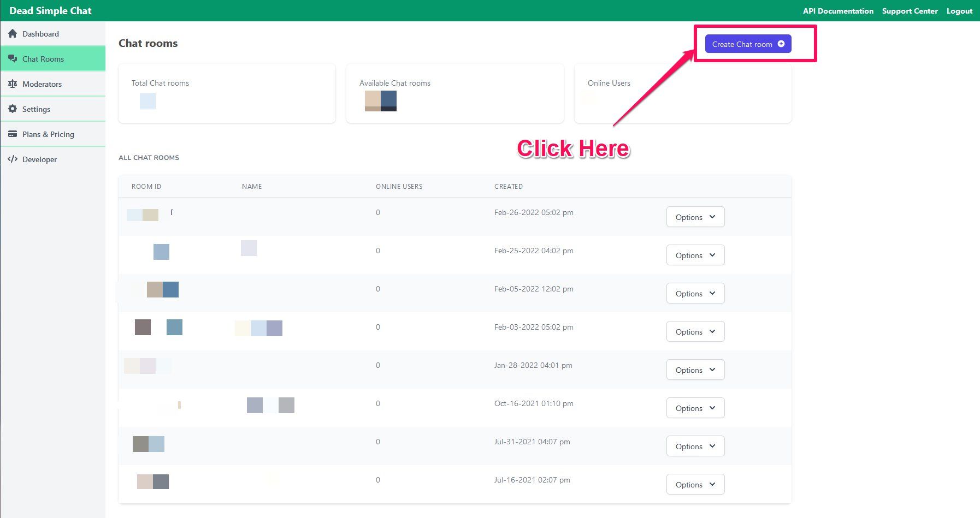Click the Developer code brackets icon
The height and width of the screenshot is (518, 980).
[x=13, y=159]
